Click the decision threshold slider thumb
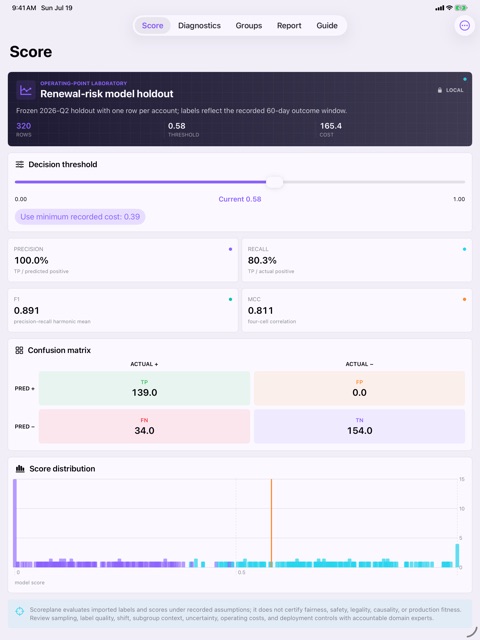The image size is (480, 640). [275, 182]
